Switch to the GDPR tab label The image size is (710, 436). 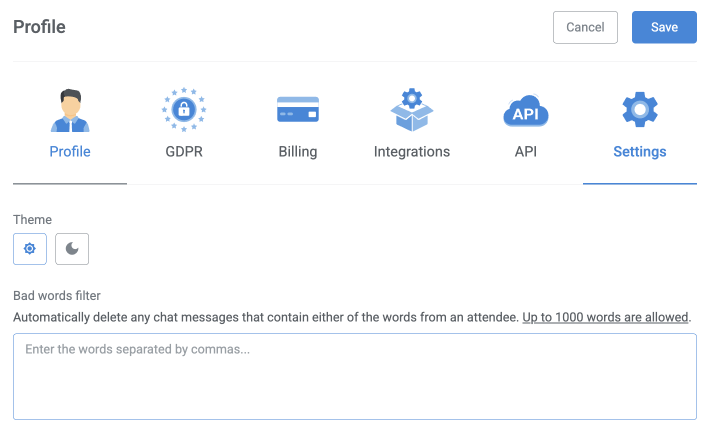click(184, 152)
